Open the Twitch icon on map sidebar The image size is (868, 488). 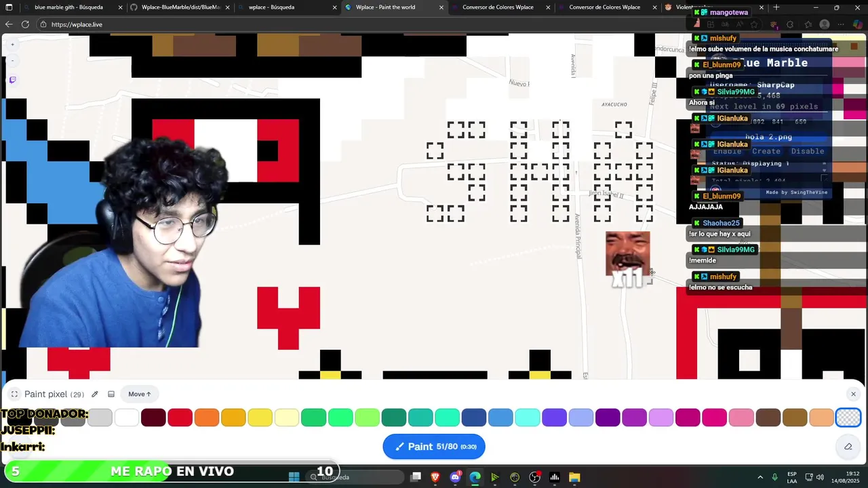(x=12, y=80)
